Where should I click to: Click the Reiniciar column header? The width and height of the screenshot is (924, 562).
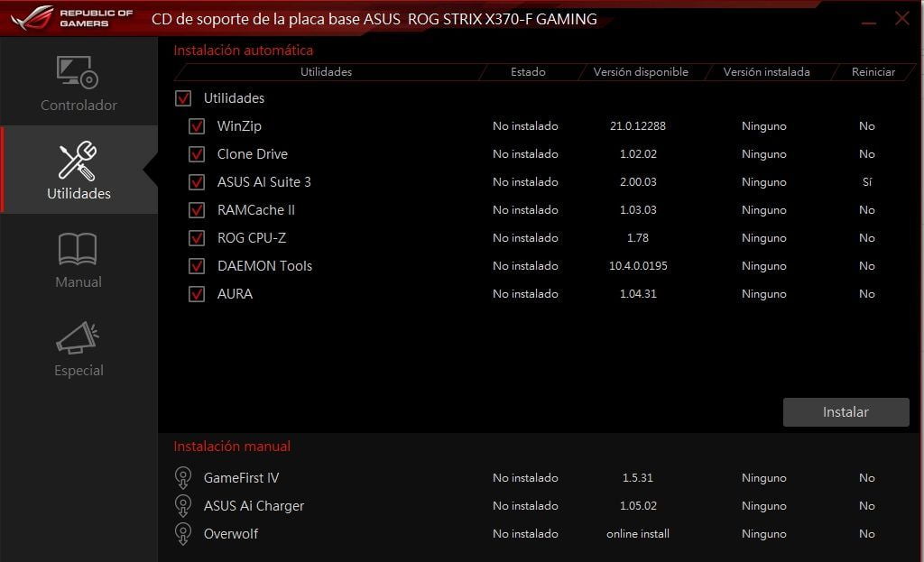pyautogui.click(x=873, y=72)
